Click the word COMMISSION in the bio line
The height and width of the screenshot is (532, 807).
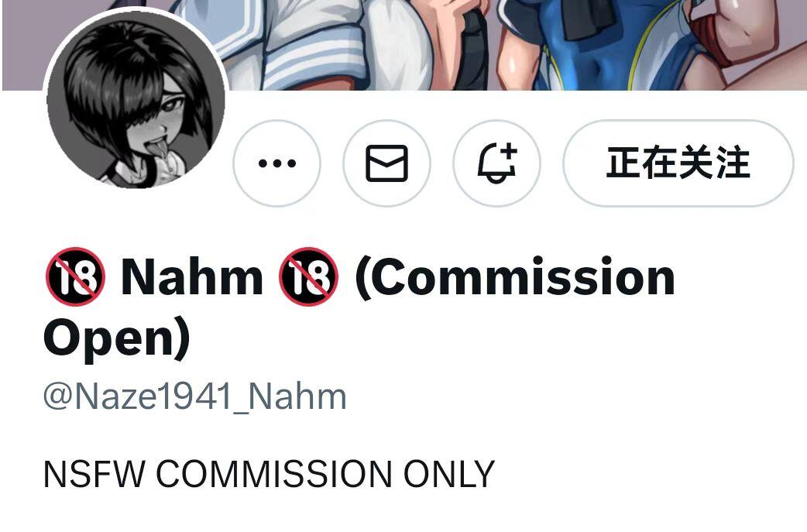pyautogui.click(x=273, y=474)
